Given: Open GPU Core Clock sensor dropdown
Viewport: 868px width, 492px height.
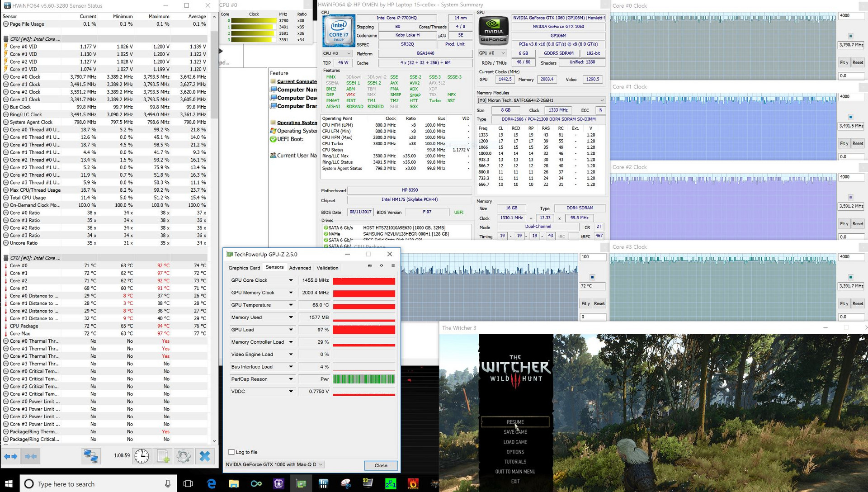Looking at the screenshot, I should click(291, 280).
